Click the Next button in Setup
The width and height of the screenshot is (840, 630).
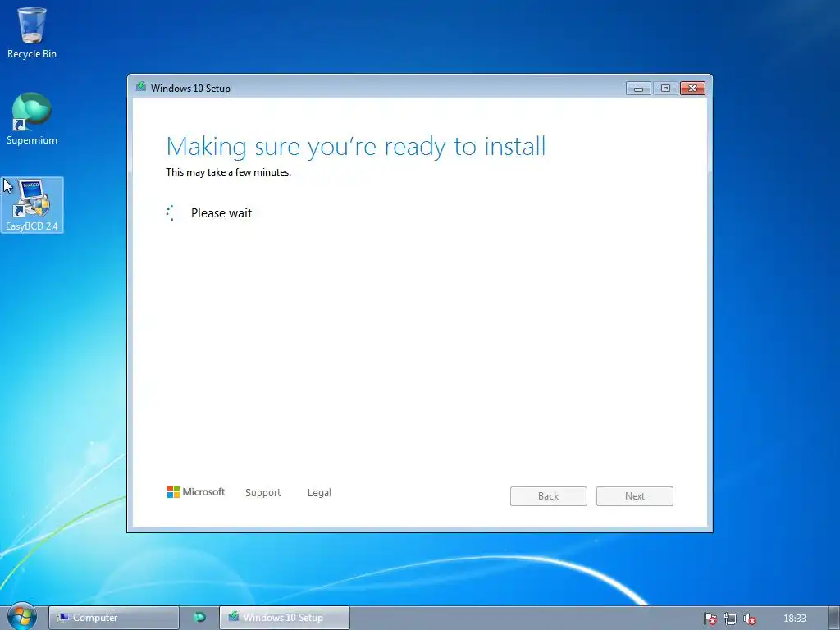[635, 496]
